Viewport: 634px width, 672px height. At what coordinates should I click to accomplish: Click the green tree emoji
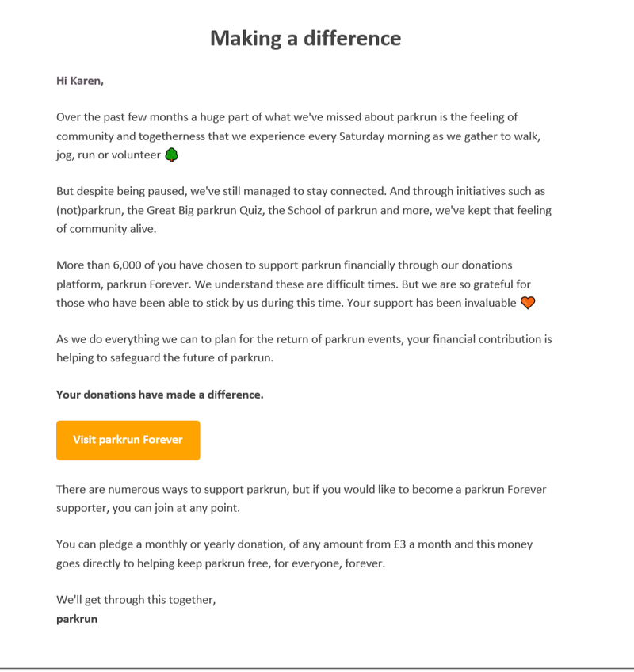tap(171, 155)
